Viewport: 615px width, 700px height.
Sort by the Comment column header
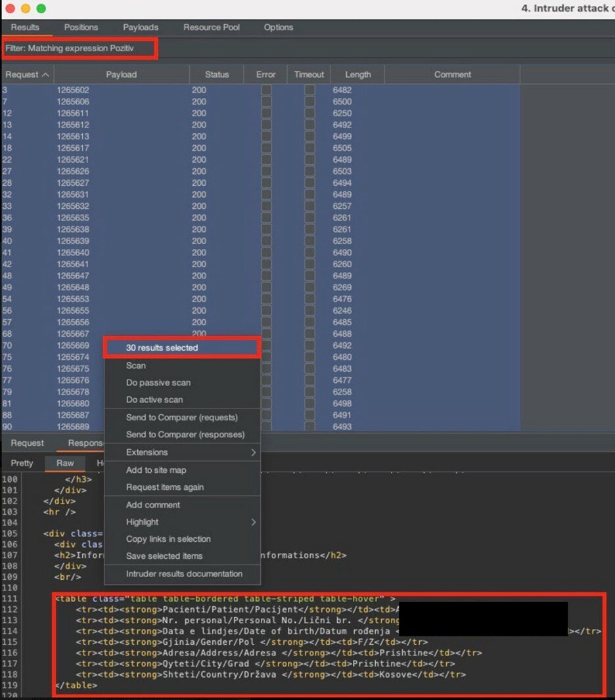click(453, 75)
